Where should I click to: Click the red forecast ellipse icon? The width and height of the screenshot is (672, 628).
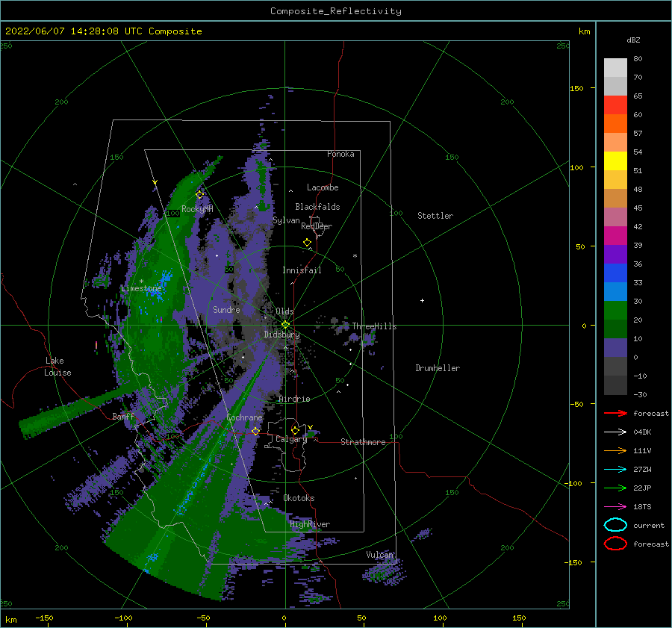click(615, 544)
